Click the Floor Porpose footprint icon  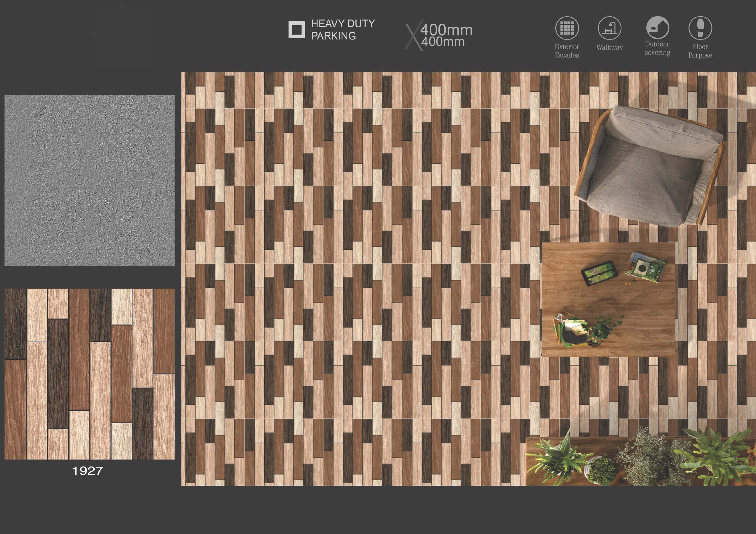(700, 28)
